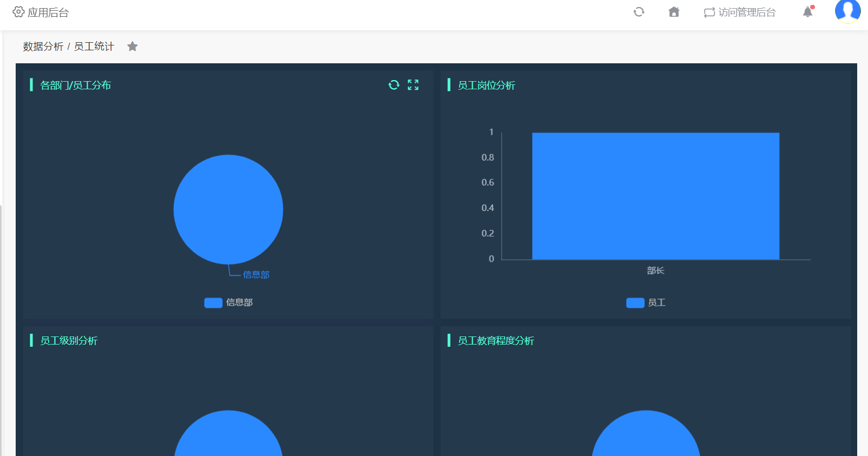
Task: Select the 数据分析 breadcrumb
Action: point(43,47)
